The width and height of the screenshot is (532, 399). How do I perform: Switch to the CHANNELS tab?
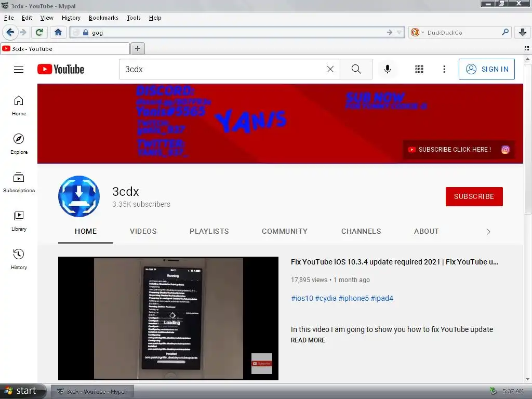coord(361,231)
